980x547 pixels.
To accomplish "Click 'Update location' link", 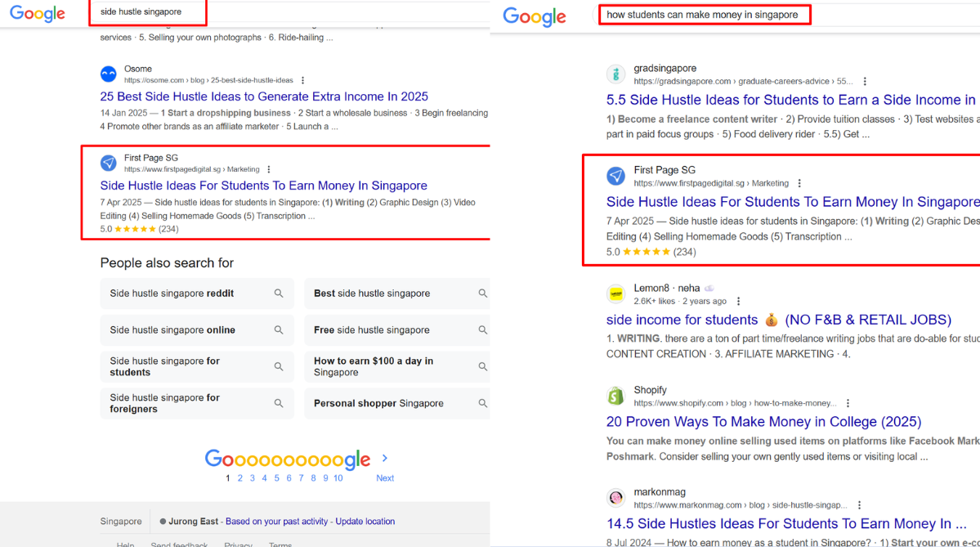I will 365,522.
